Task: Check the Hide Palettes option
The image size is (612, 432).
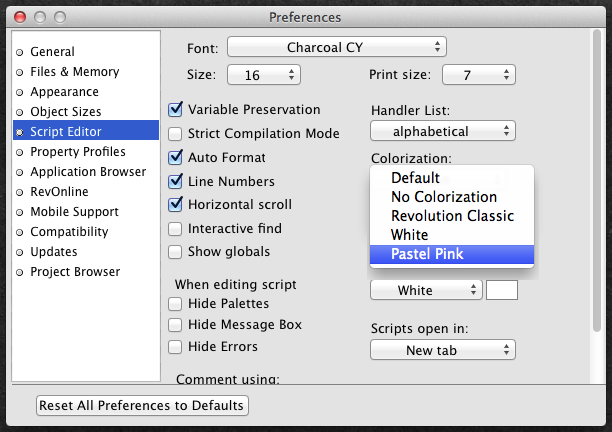Action: click(176, 304)
